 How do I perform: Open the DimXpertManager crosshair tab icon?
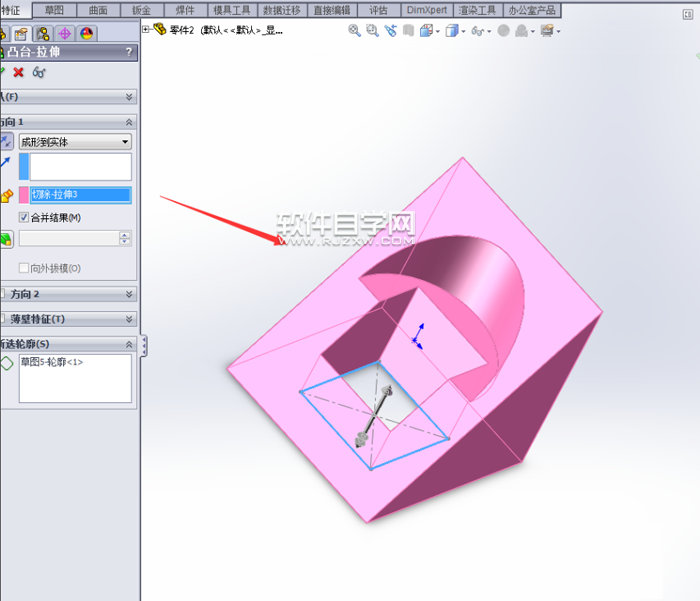coord(65,33)
